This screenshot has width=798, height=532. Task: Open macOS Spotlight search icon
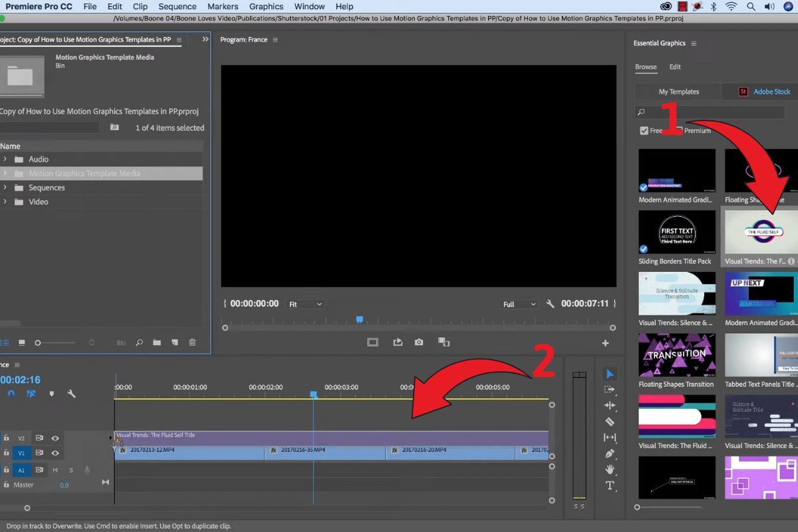tap(749, 7)
